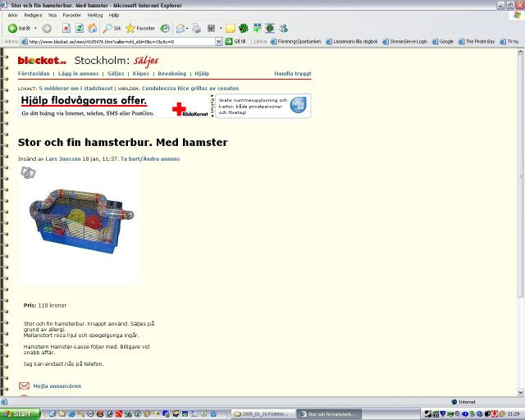This screenshot has width=525, height=420.
Task: Open the Handla tryggt link
Action: point(293,74)
